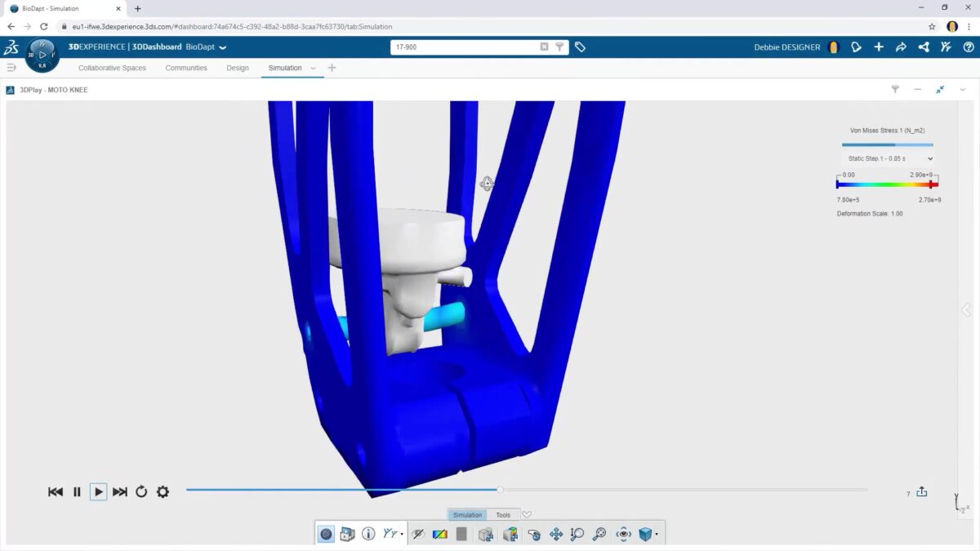Click the contour plot rainbow icon
The height and width of the screenshot is (551, 980).
click(439, 534)
